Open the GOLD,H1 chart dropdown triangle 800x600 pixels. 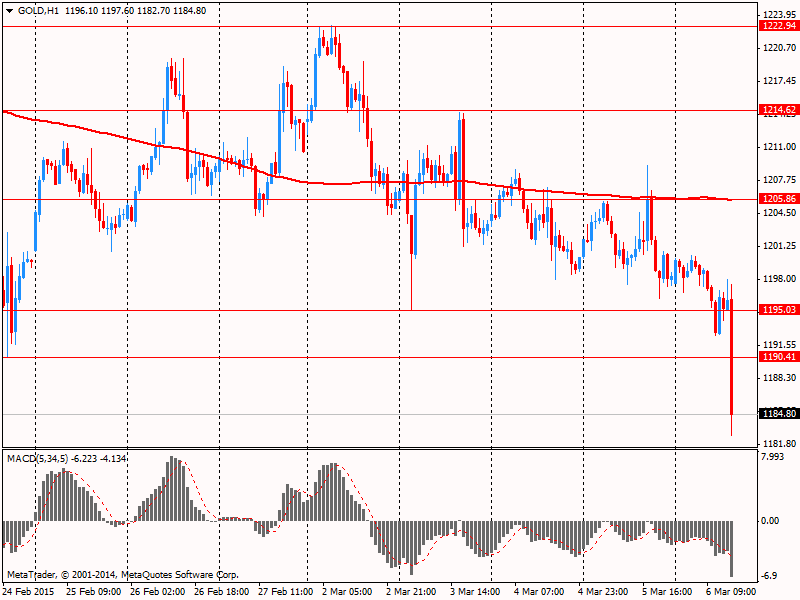(10, 11)
